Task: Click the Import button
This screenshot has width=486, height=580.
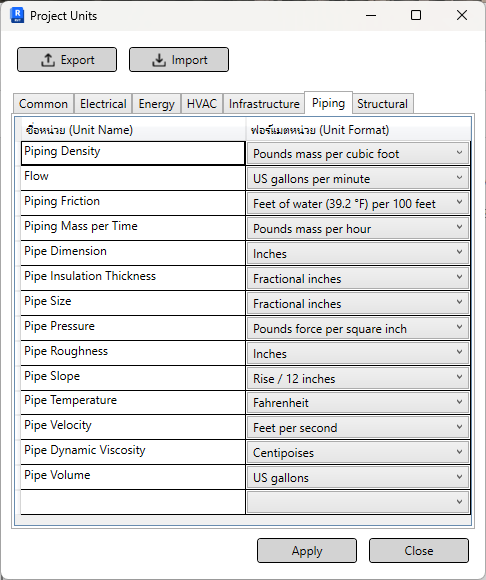Action: (179, 60)
